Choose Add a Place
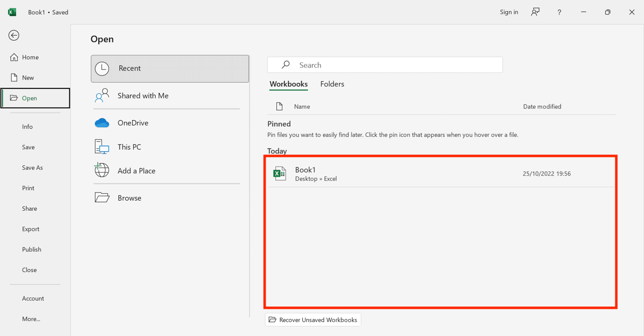The width and height of the screenshot is (644, 336). click(x=170, y=171)
